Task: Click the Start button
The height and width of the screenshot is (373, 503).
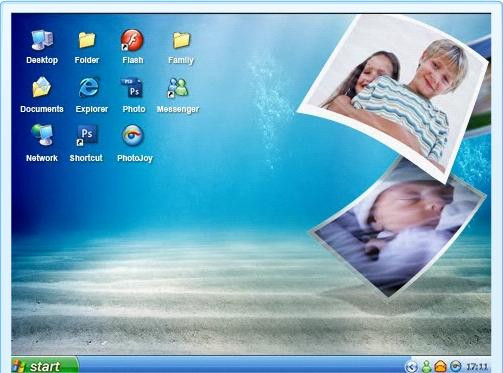Action: click(x=45, y=365)
